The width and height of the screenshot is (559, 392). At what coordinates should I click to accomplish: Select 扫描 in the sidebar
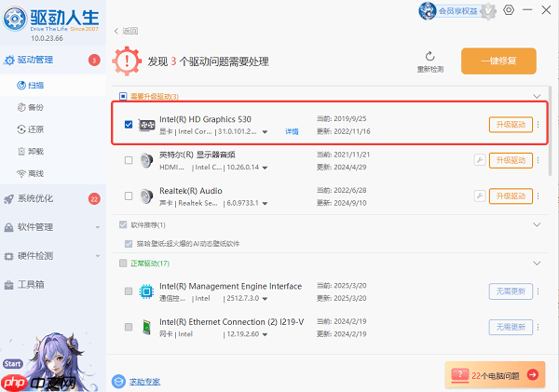click(53, 86)
